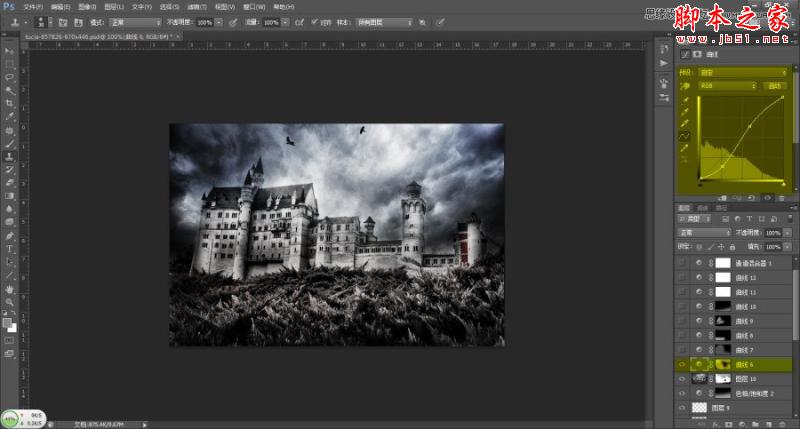Add layer style fx icon
Image resolution: width=800 pixels, height=429 pixels.
tap(715, 424)
